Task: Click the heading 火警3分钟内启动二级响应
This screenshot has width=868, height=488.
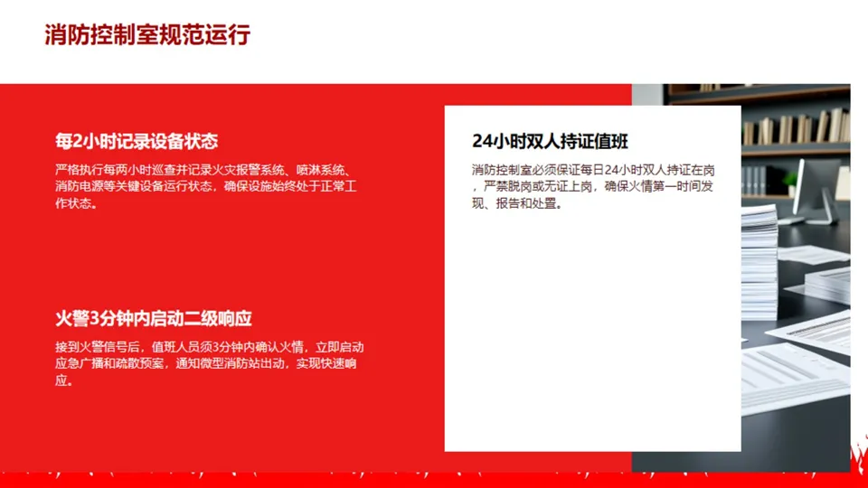Action: coord(154,318)
